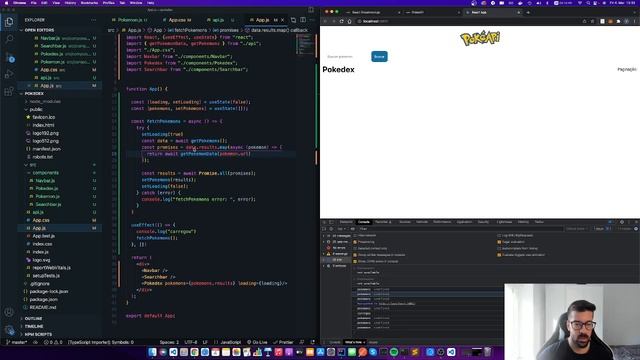Click the console sidebar toggle icon
This screenshot has height=360, width=640.
[324, 229]
